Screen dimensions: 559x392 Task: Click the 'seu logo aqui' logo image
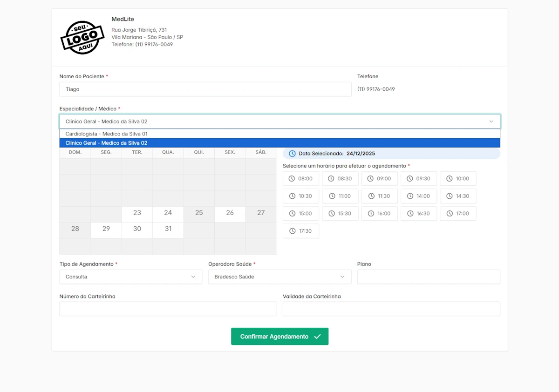[82, 38]
